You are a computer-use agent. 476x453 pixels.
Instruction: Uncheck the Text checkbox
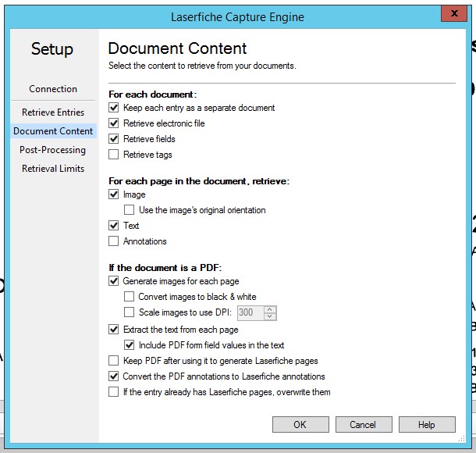pos(113,226)
